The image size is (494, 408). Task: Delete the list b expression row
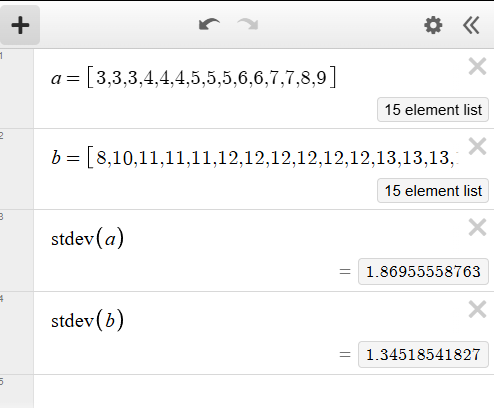point(477,146)
